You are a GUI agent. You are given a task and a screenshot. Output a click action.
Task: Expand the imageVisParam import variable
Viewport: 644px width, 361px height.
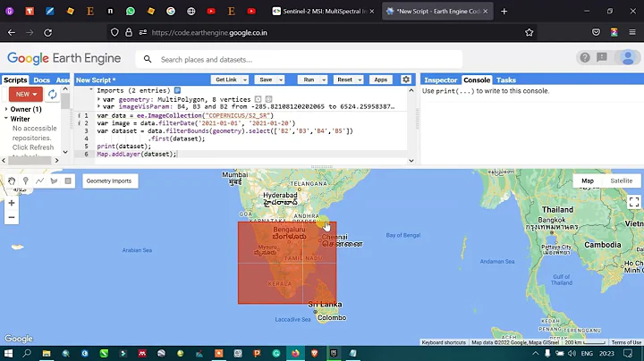(98, 106)
